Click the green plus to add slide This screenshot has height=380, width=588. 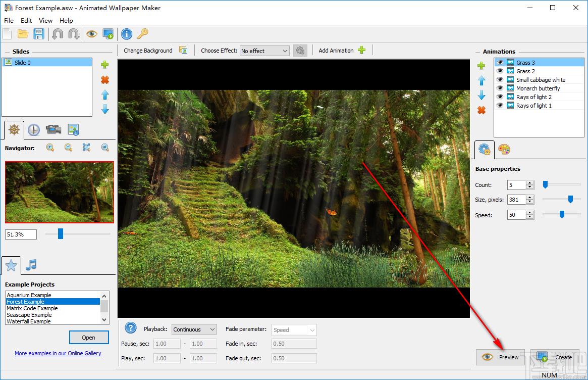coord(105,65)
